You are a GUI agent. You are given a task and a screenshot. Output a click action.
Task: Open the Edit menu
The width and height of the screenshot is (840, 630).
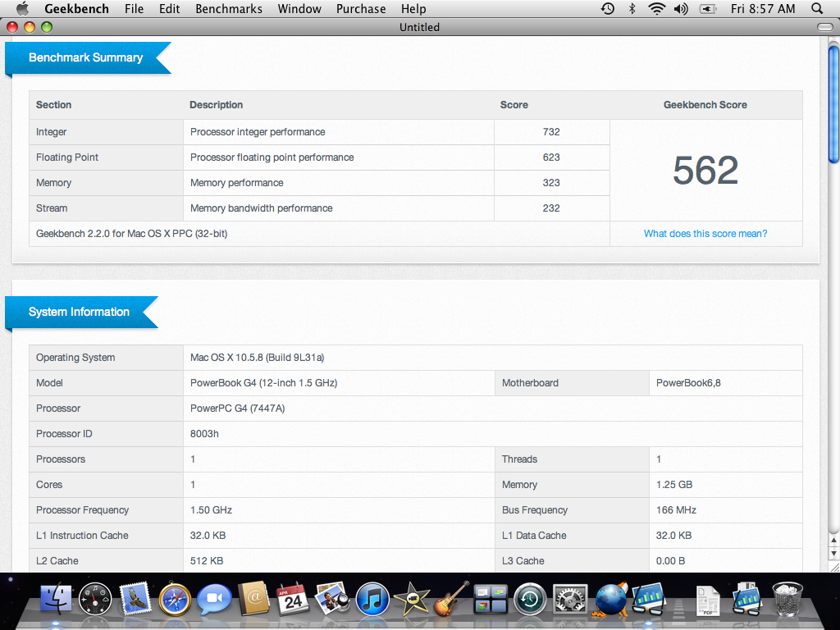169,8
